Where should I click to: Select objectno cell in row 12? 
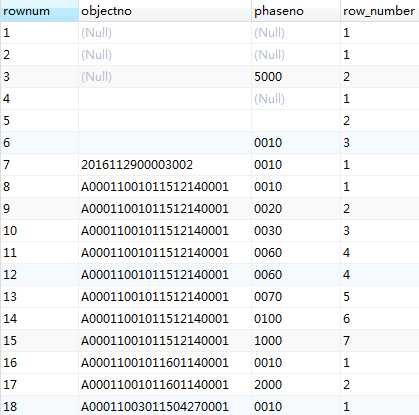pos(165,275)
